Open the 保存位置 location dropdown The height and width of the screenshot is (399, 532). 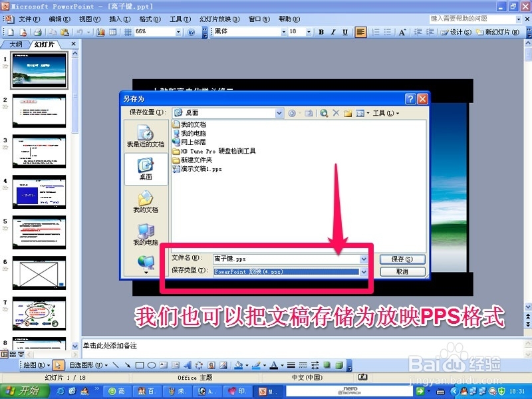click(279, 112)
